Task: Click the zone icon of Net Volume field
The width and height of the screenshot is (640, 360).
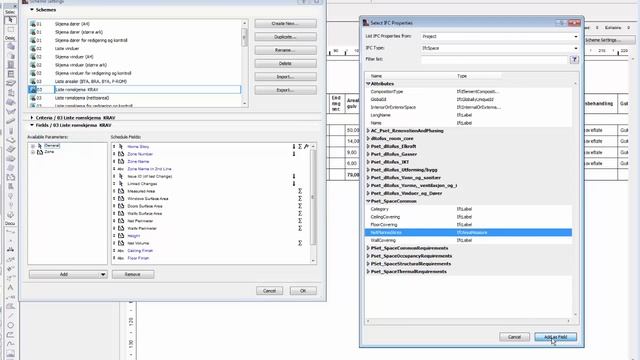Action: coord(121,243)
